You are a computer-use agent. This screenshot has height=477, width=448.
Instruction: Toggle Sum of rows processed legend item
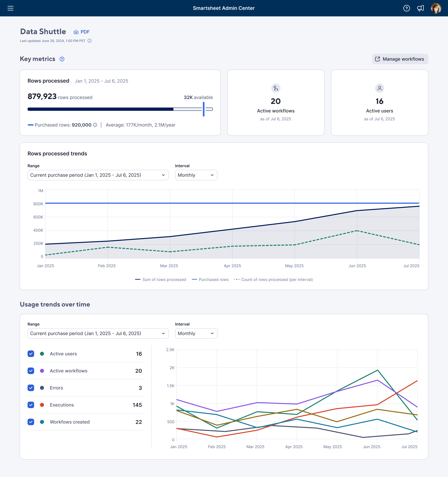point(161,280)
